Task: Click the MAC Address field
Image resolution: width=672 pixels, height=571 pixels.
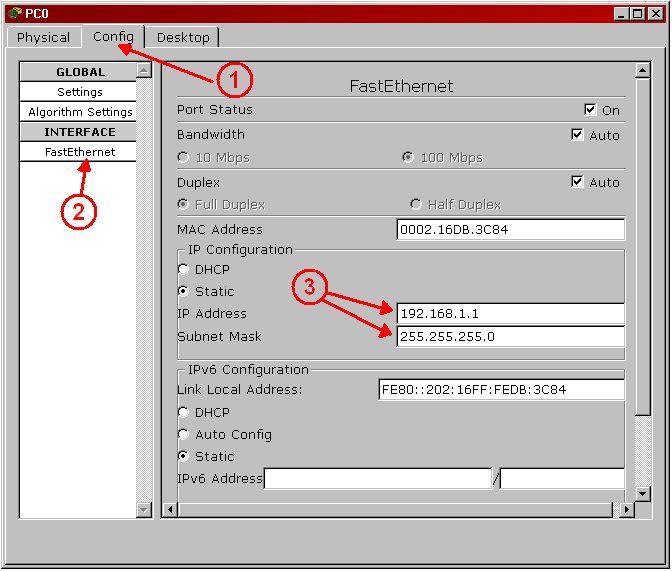Action: pos(510,230)
